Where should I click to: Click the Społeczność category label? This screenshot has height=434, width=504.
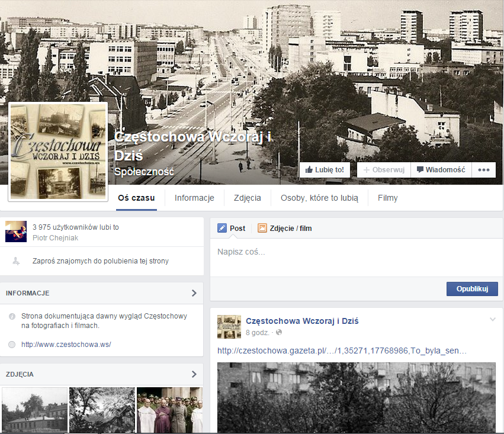coord(144,172)
